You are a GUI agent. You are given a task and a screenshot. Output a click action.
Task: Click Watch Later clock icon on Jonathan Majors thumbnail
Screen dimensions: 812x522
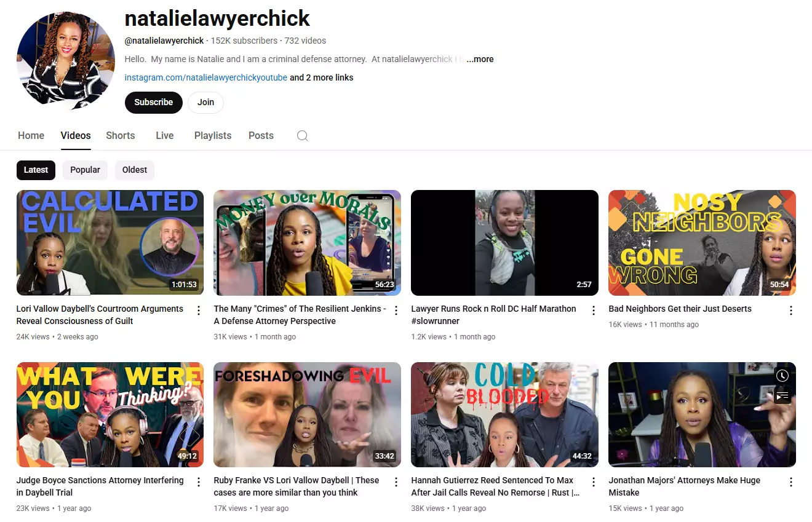point(782,376)
